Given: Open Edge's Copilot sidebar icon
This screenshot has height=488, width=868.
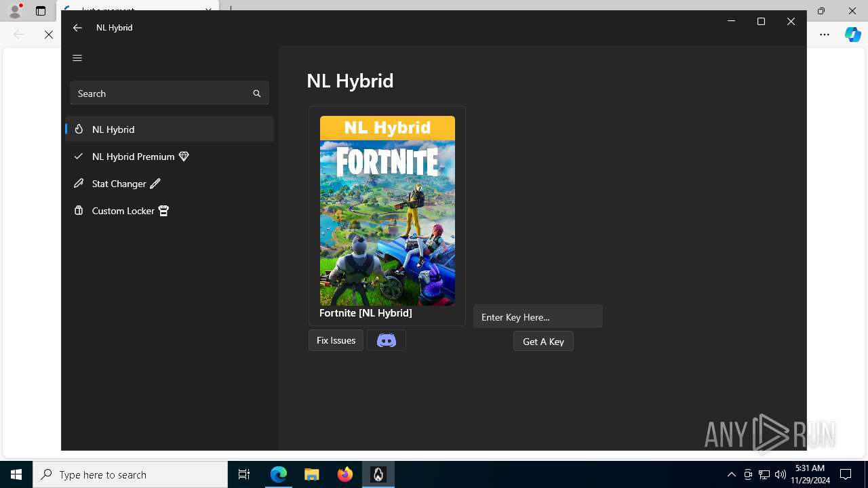Looking at the screenshot, I should coord(852,35).
